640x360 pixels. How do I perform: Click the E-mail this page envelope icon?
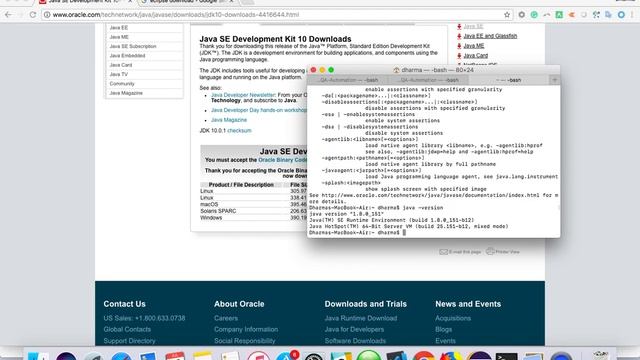[443, 252]
